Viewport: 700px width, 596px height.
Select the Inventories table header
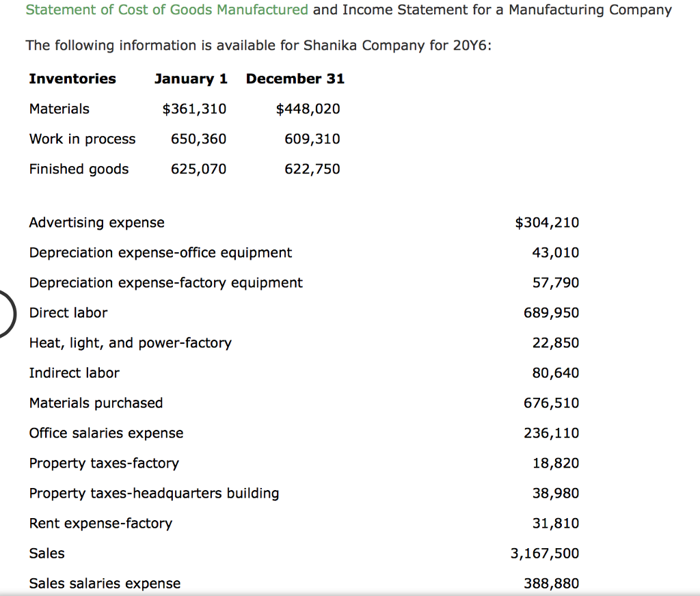coord(72,79)
